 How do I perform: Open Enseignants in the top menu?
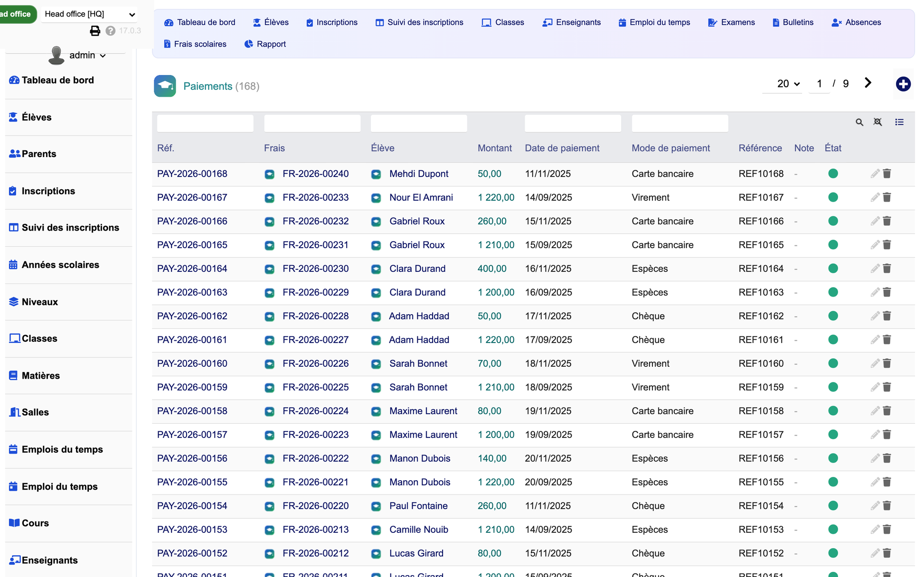(x=572, y=22)
